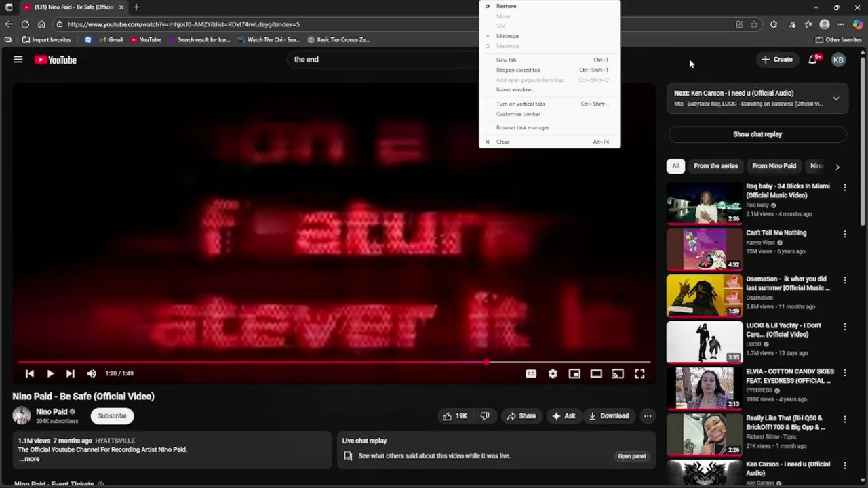Image resolution: width=868 pixels, height=488 pixels.
Task: Add this page to favorites star
Action: [753, 24]
